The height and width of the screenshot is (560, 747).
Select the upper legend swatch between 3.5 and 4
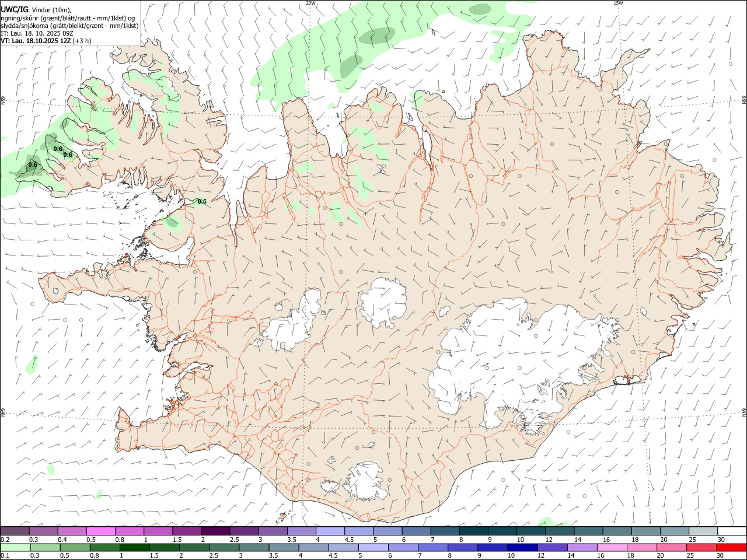[301, 531]
